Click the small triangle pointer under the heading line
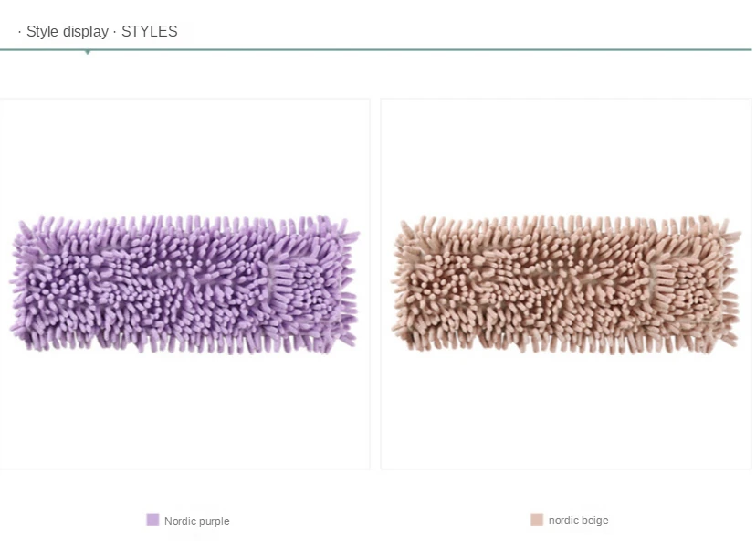Viewport: 756px width, 558px height. pyautogui.click(x=88, y=53)
